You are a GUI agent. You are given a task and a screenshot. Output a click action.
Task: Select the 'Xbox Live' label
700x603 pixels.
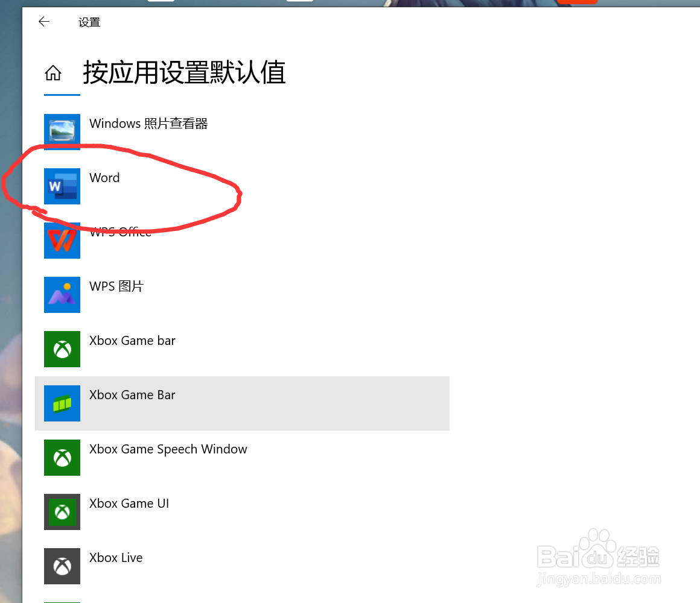click(x=116, y=558)
